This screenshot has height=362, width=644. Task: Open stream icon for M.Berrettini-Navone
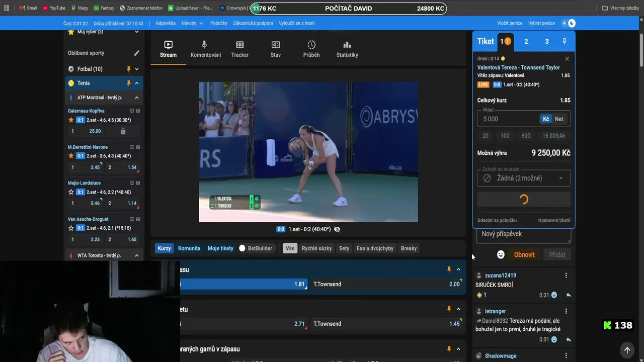[x=132, y=147]
